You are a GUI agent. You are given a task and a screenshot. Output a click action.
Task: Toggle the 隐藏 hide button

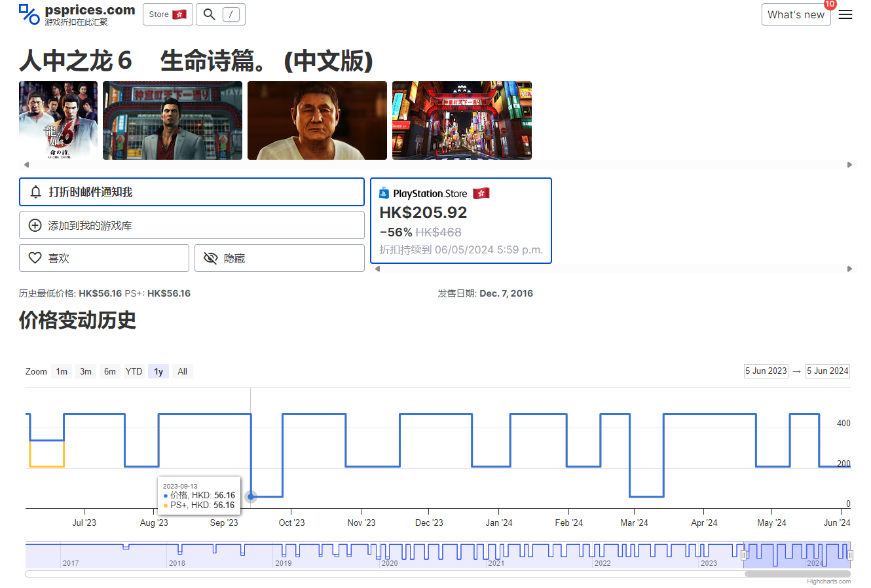pos(280,258)
